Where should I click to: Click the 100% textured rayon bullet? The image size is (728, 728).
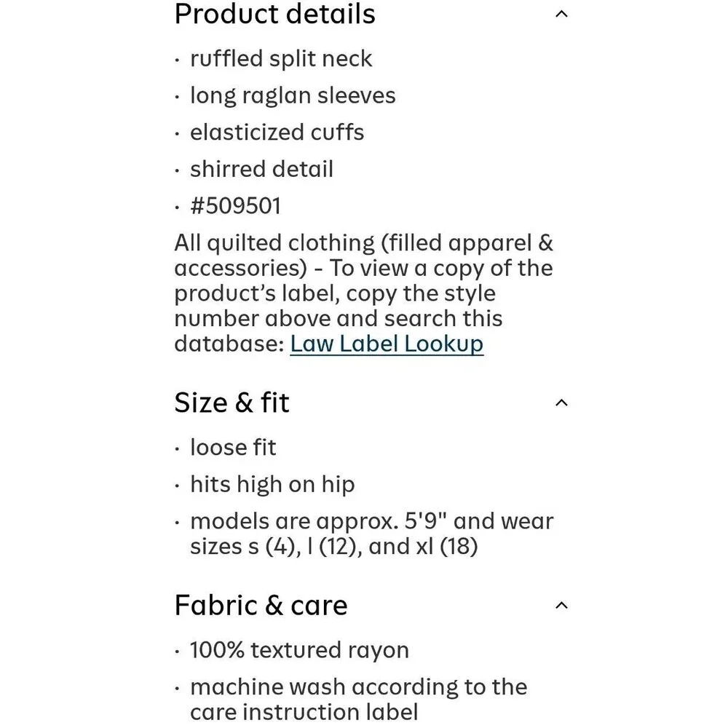[x=299, y=650]
